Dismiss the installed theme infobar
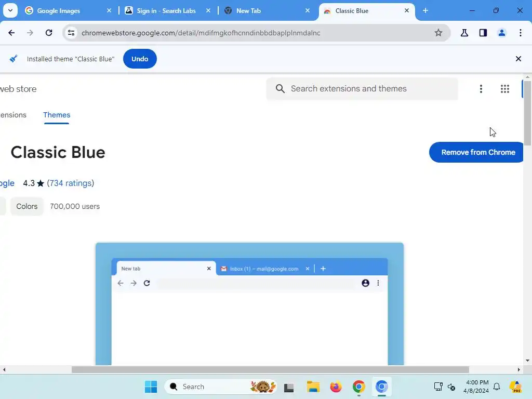Screen dimensions: 532x399 coord(518,59)
